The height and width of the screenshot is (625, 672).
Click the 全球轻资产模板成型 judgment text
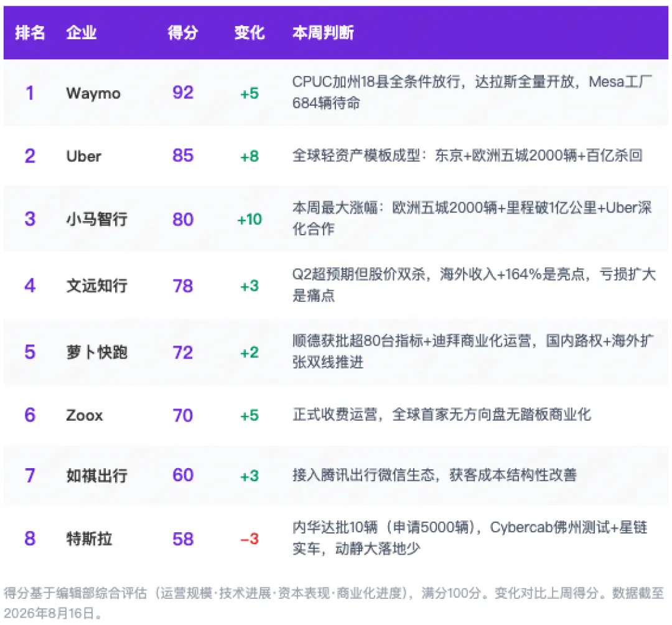pyautogui.click(x=467, y=155)
